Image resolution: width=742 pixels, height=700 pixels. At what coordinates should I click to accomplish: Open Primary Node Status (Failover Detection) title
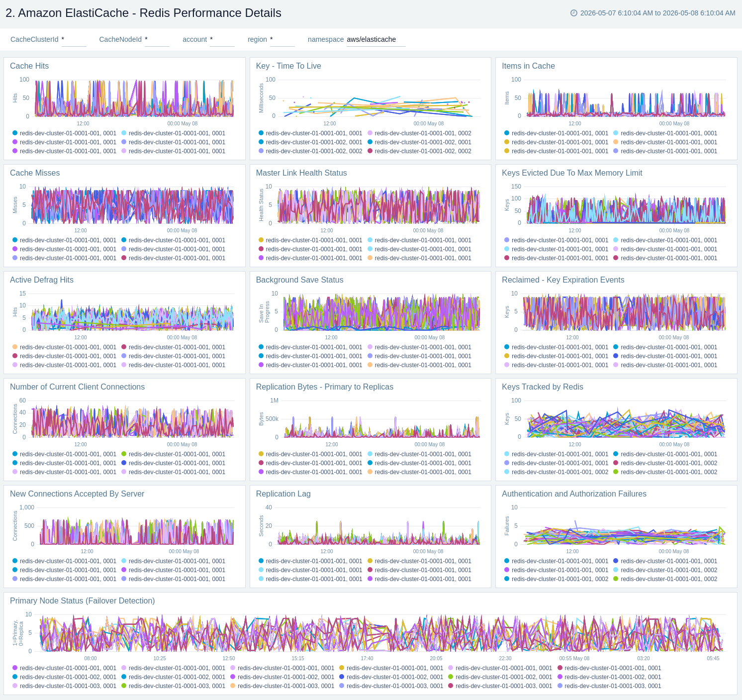coord(83,600)
